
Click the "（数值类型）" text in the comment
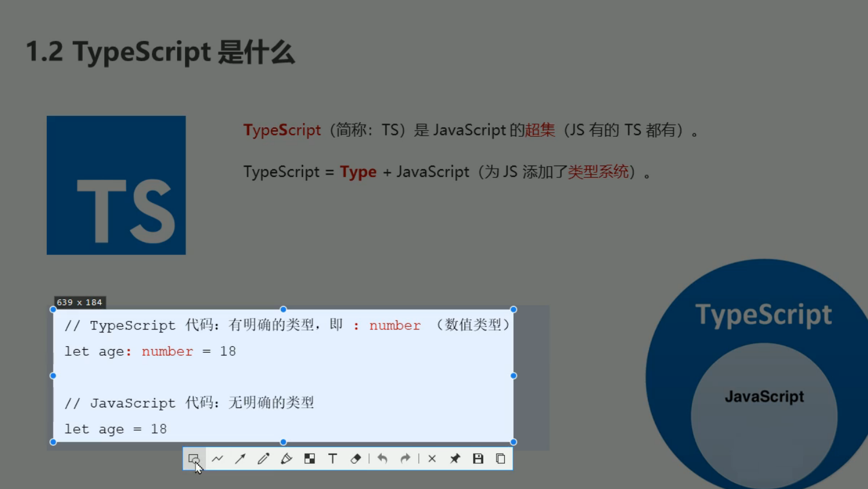pyautogui.click(x=474, y=325)
